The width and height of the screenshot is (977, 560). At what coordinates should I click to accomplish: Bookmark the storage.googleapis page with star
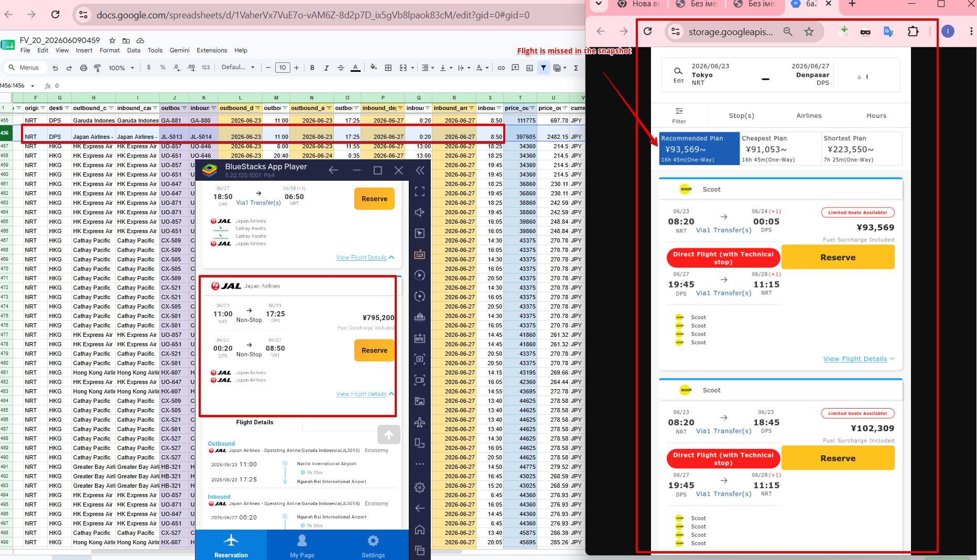pyautogui.click(x=809, y=32)
